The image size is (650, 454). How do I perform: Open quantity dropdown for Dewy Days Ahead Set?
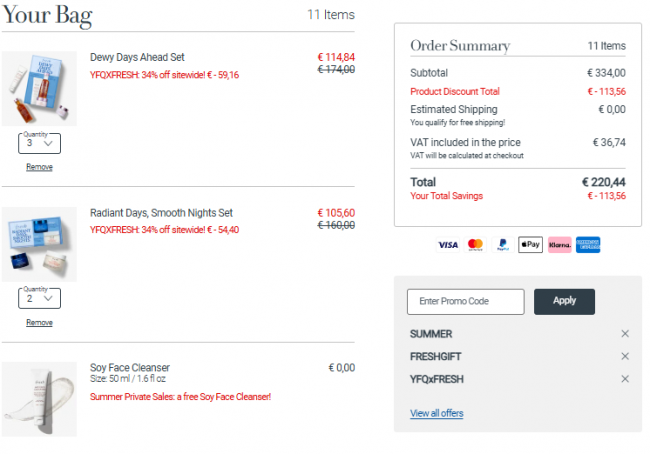pos(39,143)
